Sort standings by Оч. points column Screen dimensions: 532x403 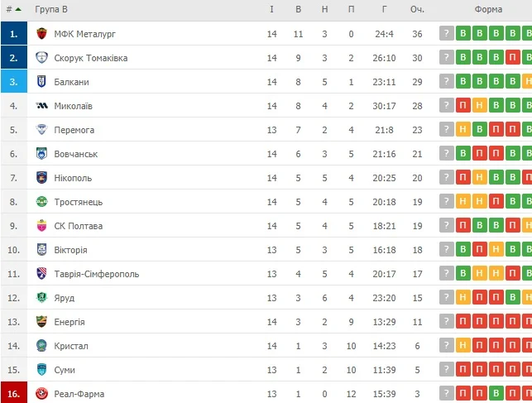click(x=417, y=9)
